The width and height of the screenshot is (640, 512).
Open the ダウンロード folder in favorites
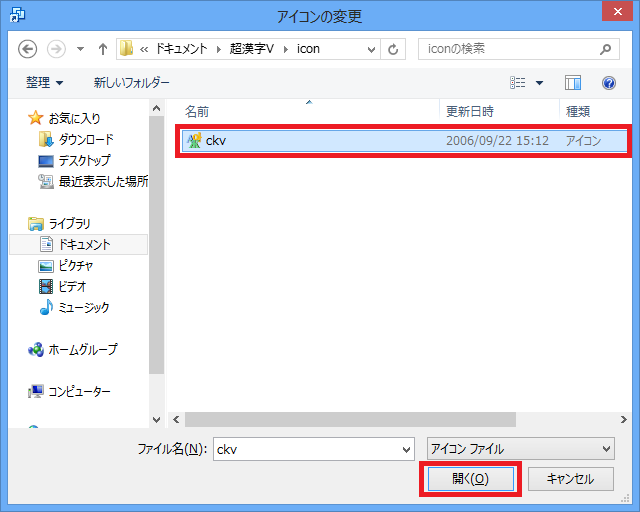tap(84, 139)
